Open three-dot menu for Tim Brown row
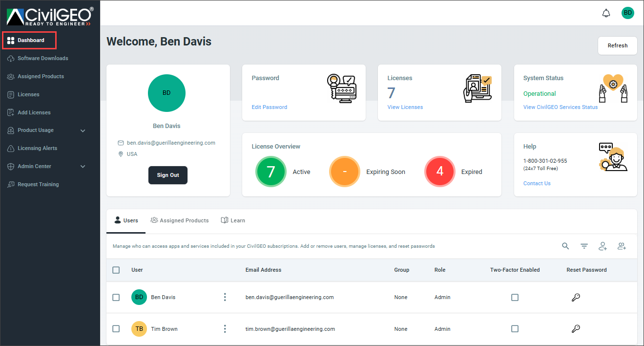This screenshot has height=346, width=644. (225, 329)
